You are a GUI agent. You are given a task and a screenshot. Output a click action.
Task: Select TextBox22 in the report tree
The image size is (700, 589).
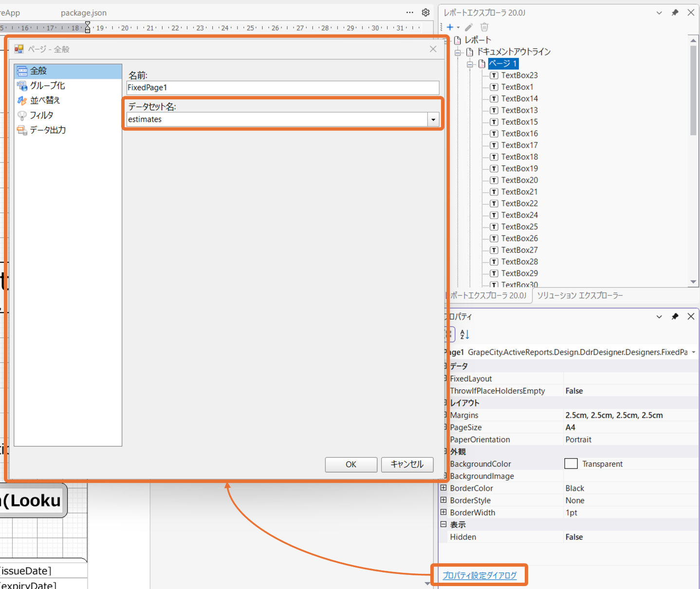point(519,204)
